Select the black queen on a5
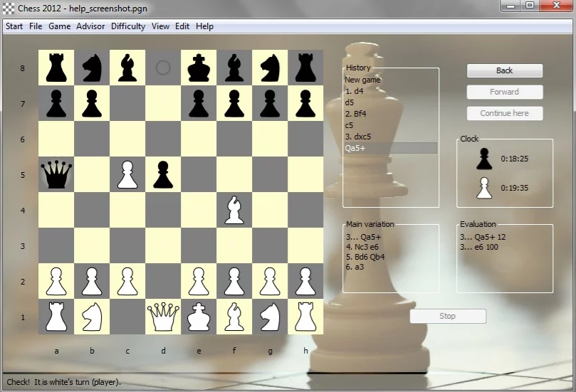This screenshot has width=576, height=392. pos(56,174)
